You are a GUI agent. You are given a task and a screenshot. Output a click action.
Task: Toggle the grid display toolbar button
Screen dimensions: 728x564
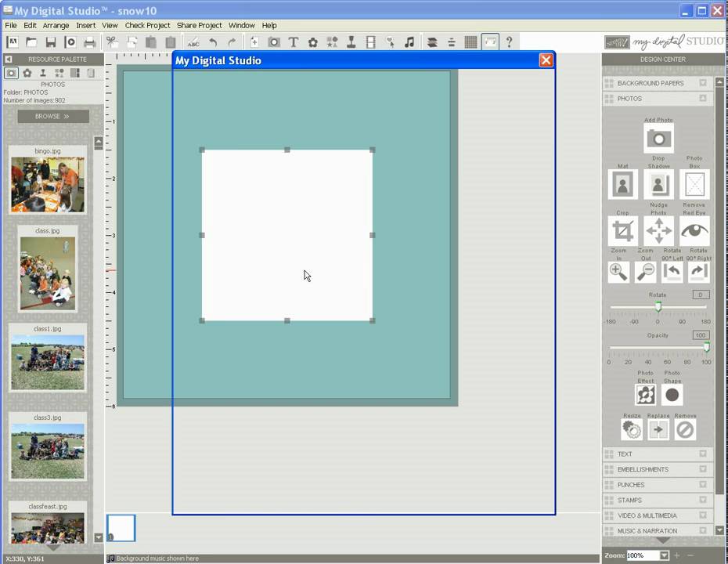tap(470, 42)
